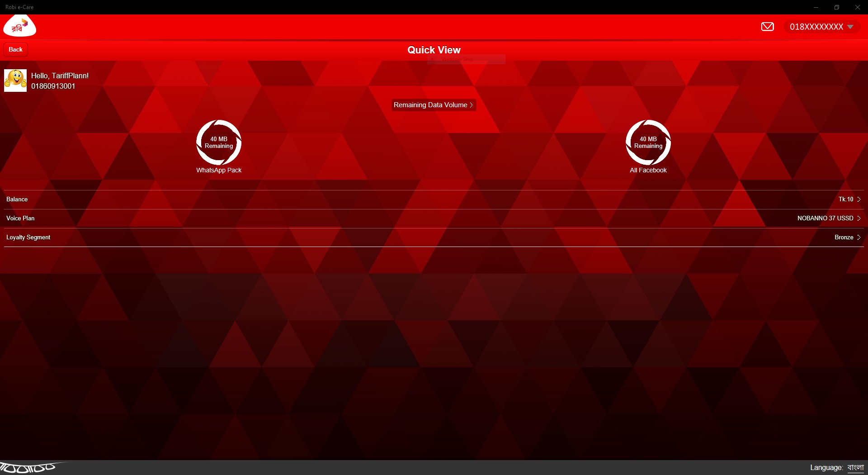Click the All Facebook data circle
868x475 pixels.
648,142
